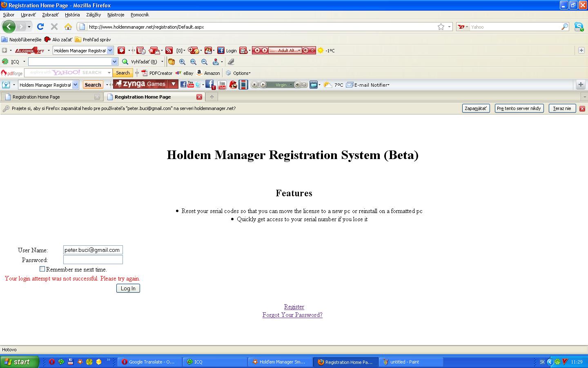Expand the Holdem Manager Registrat combo in bottom toolbar
This screenshot has height=368, width=588.
coord(75,85)
